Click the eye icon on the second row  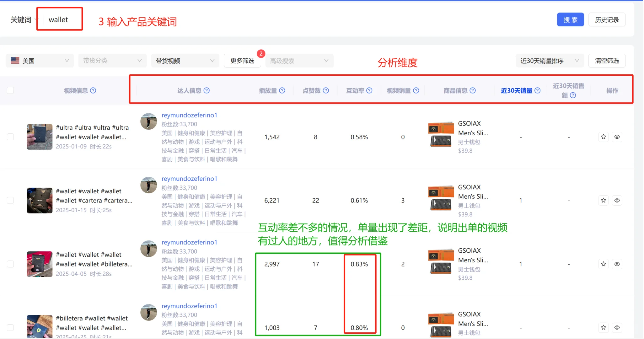click(x=617, y=200)
